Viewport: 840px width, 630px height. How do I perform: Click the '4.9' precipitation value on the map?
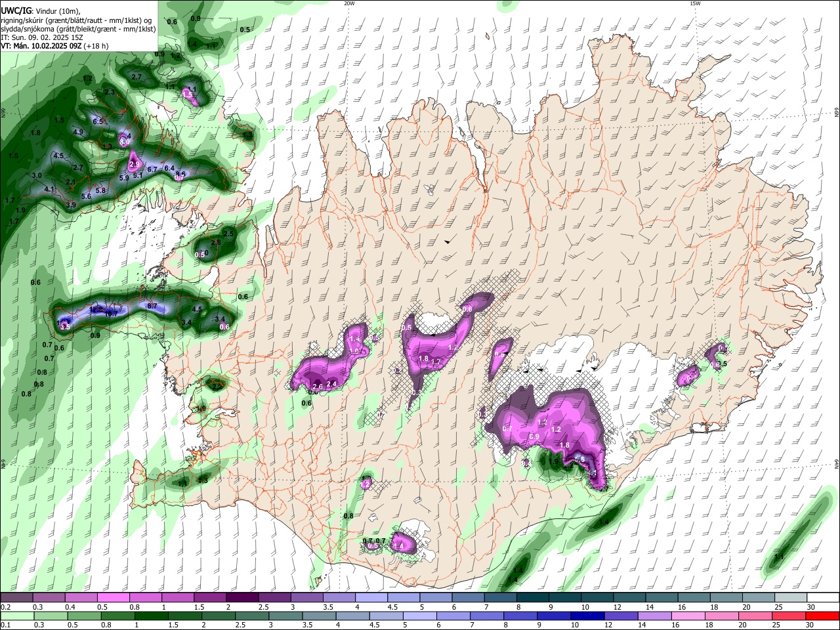[x=78, y=133]
